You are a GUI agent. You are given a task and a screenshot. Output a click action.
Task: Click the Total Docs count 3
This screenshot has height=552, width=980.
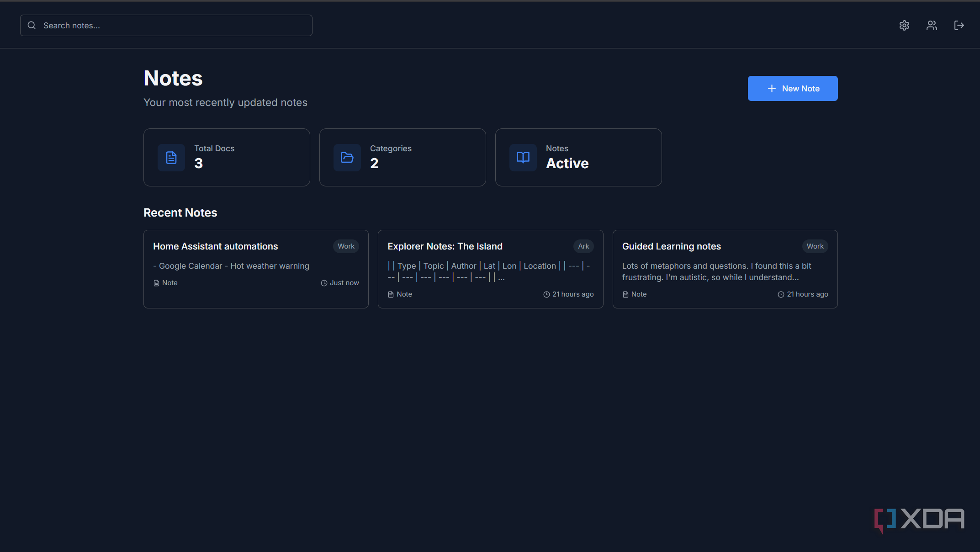(198, 164)
